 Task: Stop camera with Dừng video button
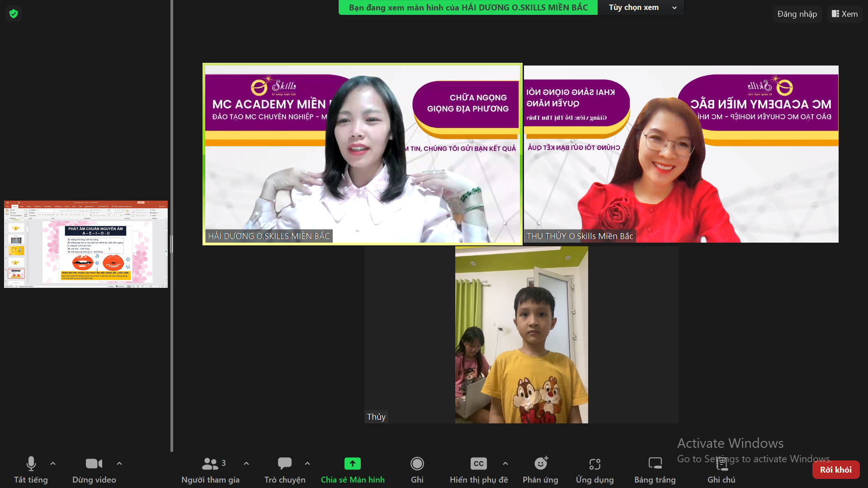[94, 470]
